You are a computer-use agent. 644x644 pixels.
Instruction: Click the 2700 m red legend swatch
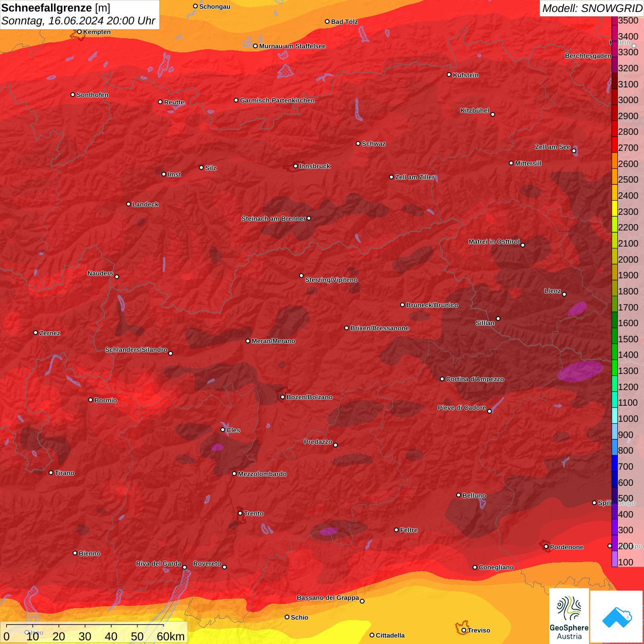click(x=615, y=144)
